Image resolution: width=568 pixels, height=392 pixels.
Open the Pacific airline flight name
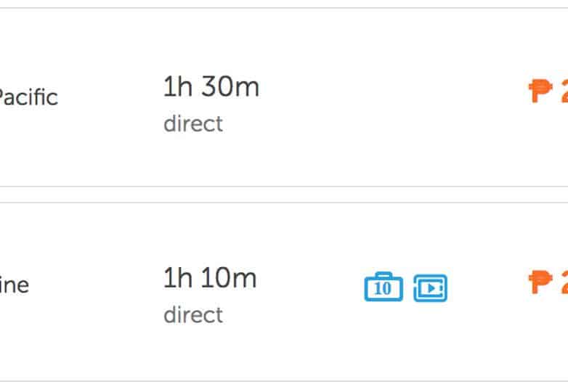click(28, 97)
